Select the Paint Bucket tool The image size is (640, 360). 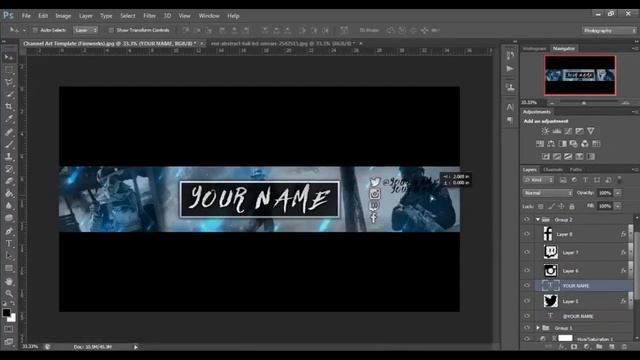point(9,193)
